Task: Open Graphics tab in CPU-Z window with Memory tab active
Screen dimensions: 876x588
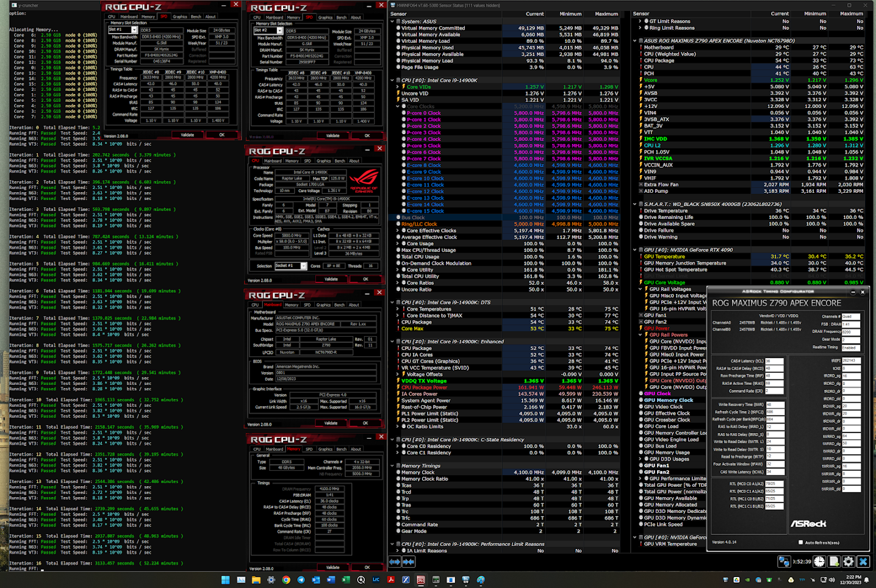Action: [326, 449]
